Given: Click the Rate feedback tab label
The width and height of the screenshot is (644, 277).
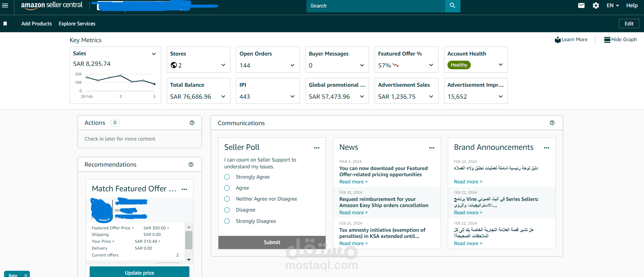Looking at the screenshot, I should pyautogui.click(x=13, y=275).
